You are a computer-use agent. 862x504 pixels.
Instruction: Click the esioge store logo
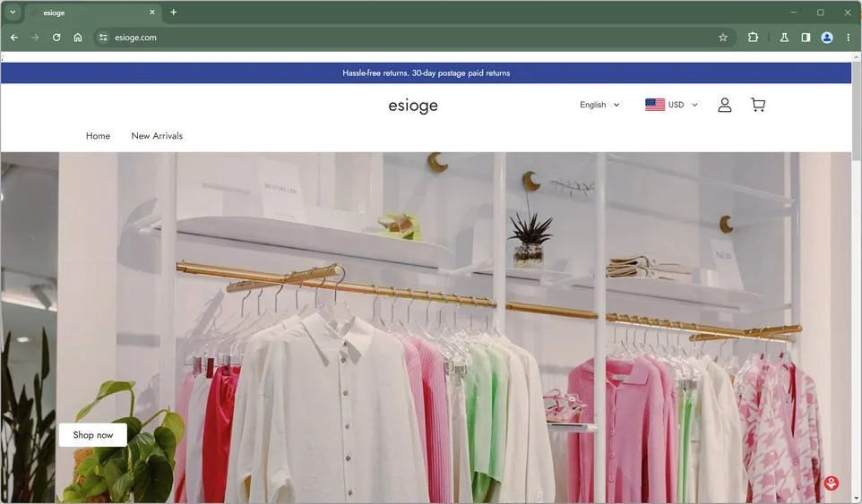pyautogui.click(x=413, y=105)
